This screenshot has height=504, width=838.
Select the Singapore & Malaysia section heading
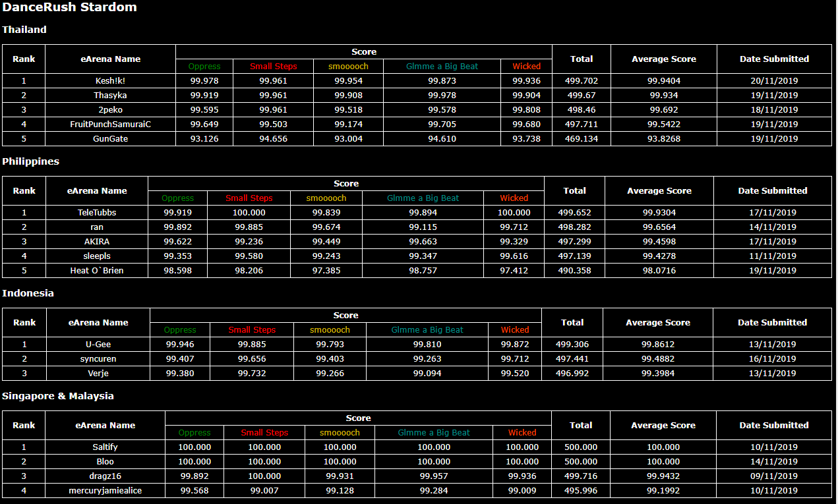point(58,396)
